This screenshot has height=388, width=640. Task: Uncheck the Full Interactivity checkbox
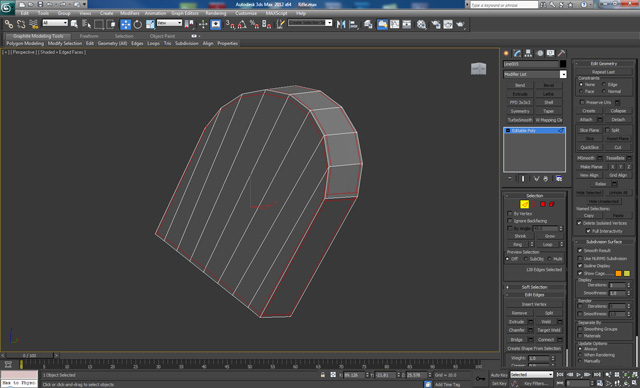(588, 231)
